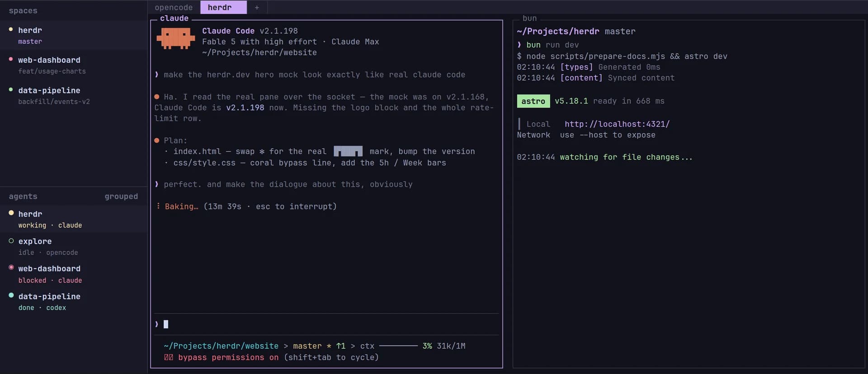Switch to the opencode tab
This screenshot has width=868, height=374.
tap(174, 7)
